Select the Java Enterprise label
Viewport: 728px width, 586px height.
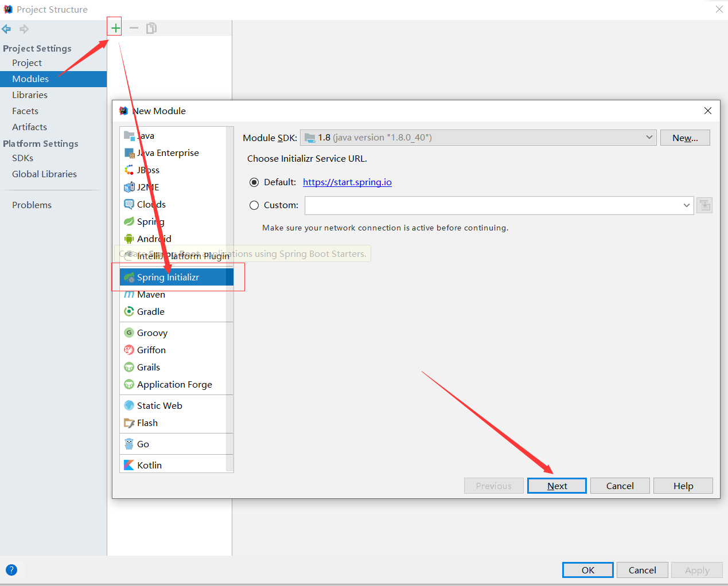coord(168,153)
